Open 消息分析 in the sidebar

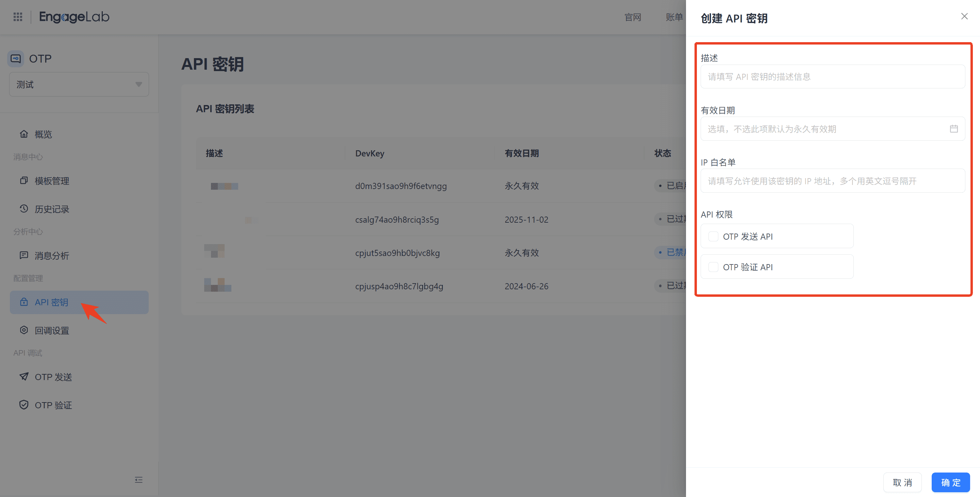click(52, 256)
